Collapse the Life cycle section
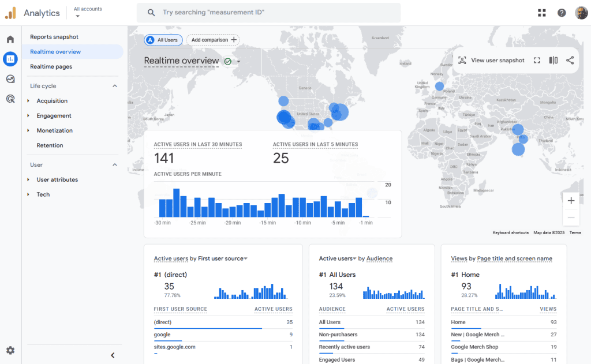Viewport: 591px width, 364px height. click(x=114, y=86)
